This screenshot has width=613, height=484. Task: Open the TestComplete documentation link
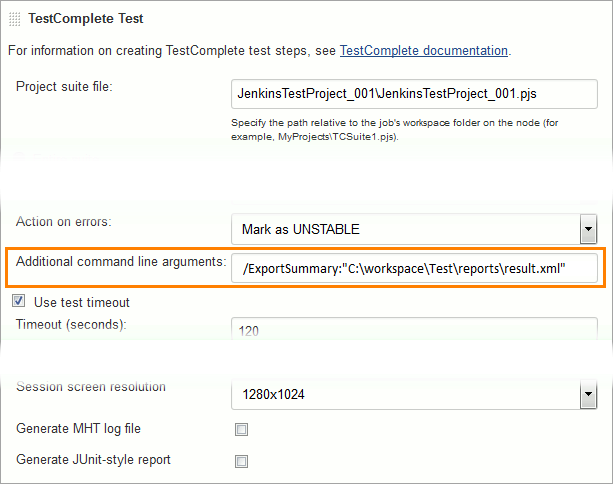point(424,50)
